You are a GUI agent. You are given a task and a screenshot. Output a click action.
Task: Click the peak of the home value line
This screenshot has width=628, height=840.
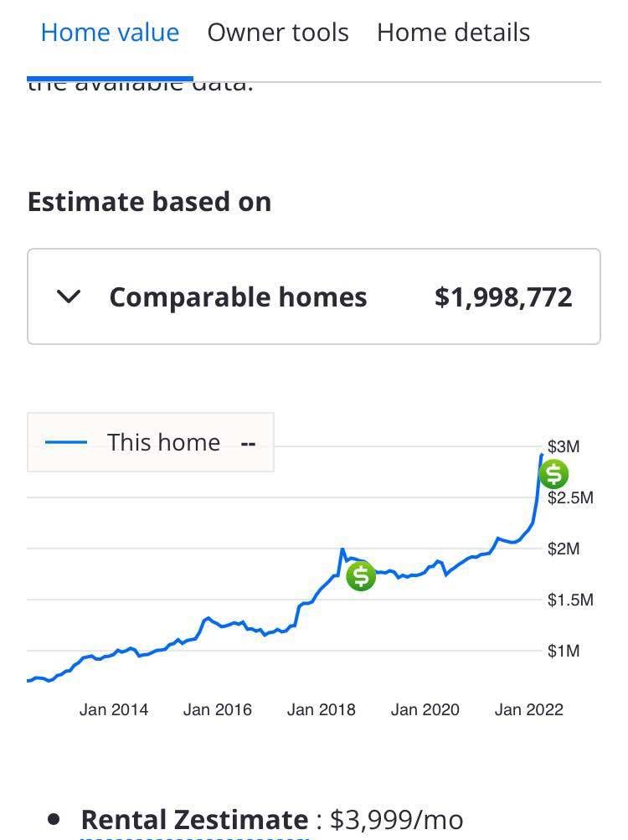541,454
